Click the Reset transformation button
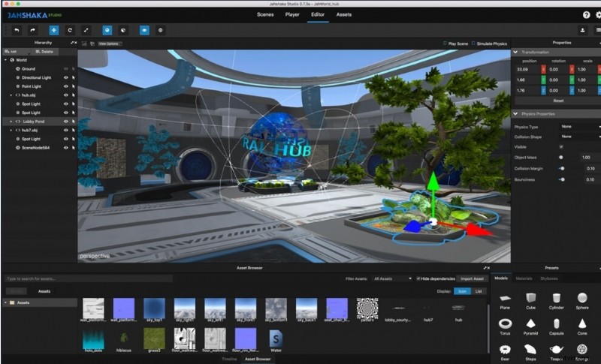This screenshot has height=364, width=601. point(558,101)
